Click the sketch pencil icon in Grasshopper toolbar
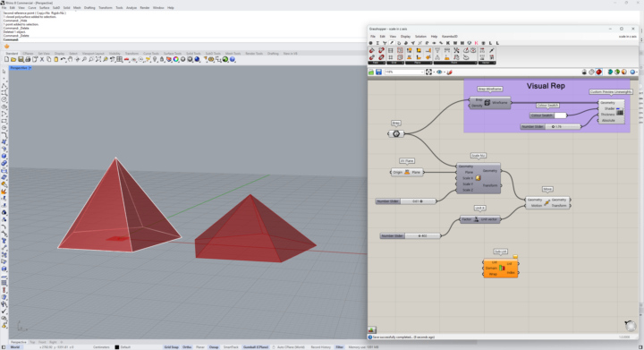Viewport: 644px width, 350px height. click(450, 72)
